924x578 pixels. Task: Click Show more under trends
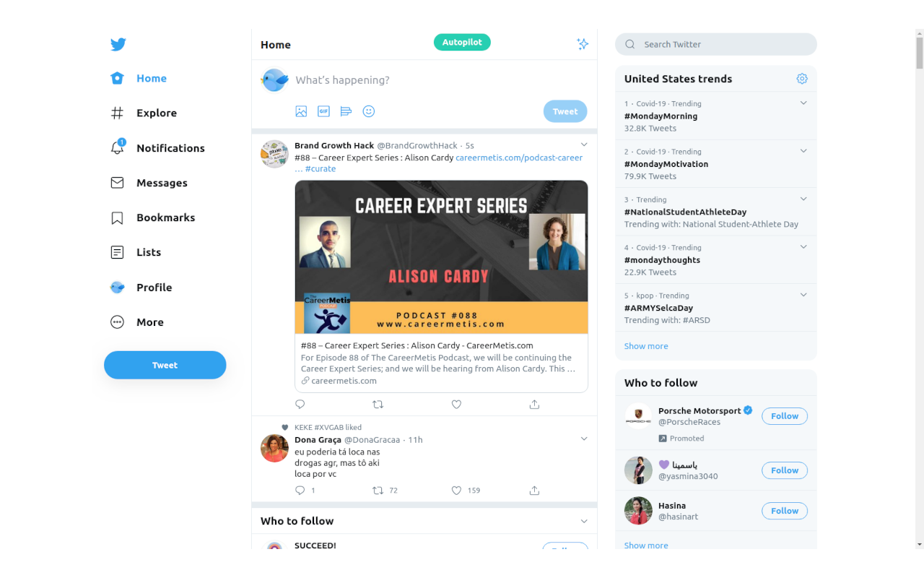[646, 346]
